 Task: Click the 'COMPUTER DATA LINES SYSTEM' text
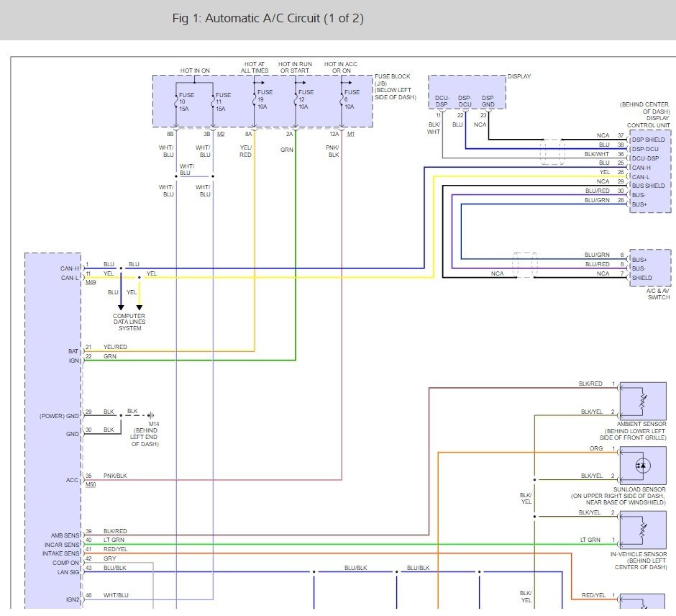coord(129,322)
